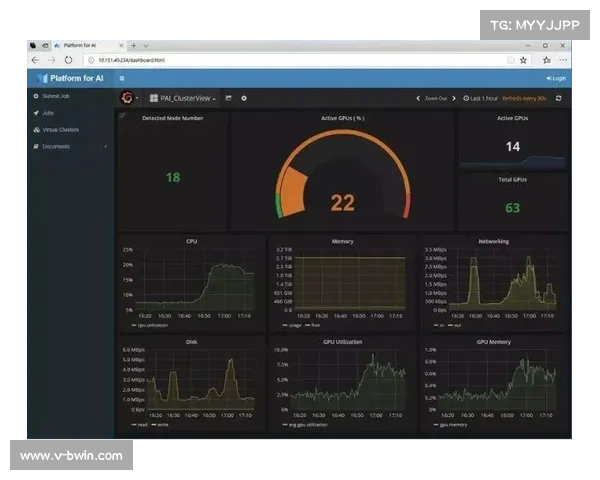Image resolution: width=600 pixels, height=480 pixels.
Task: Toggle write series in Disk legend
Action: [160, 425]
